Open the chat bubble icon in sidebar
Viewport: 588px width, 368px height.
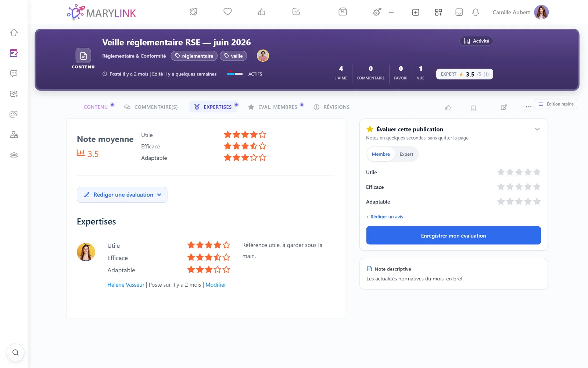coord(14,74)
